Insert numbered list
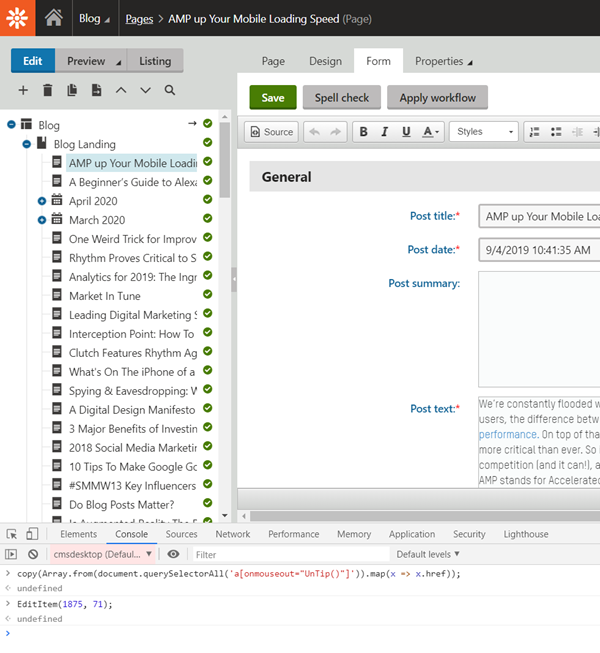Viewport: 600px width, 653px height. (534, 132)
